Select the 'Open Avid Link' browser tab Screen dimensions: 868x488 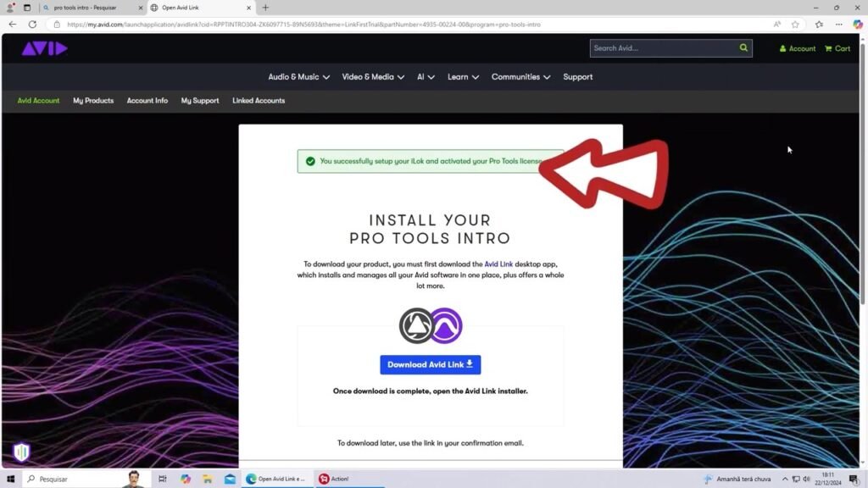click(200, 8)
